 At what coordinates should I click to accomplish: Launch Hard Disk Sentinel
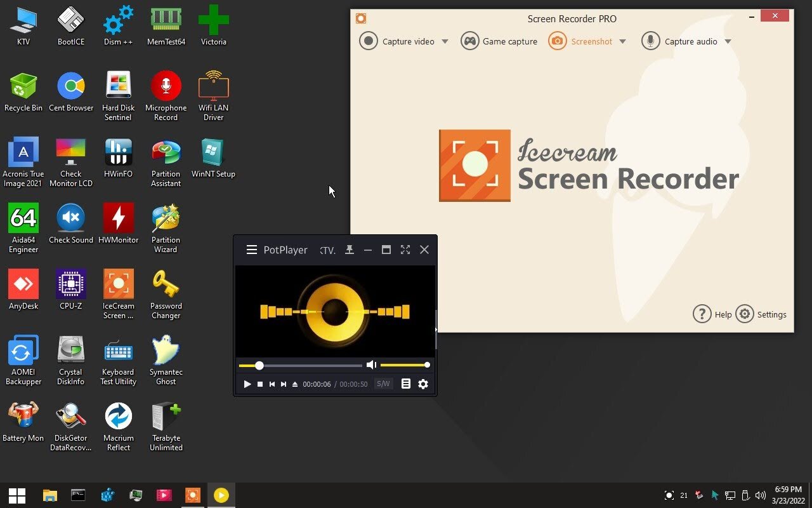coord(119,97)
